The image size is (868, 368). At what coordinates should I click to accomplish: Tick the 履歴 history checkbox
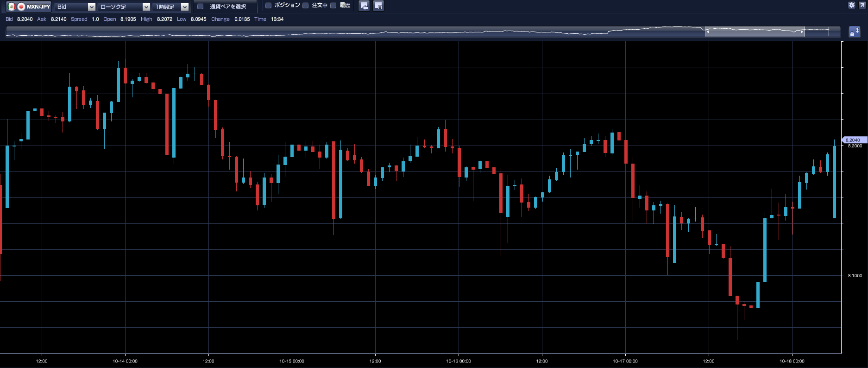[x=333, y=6]
